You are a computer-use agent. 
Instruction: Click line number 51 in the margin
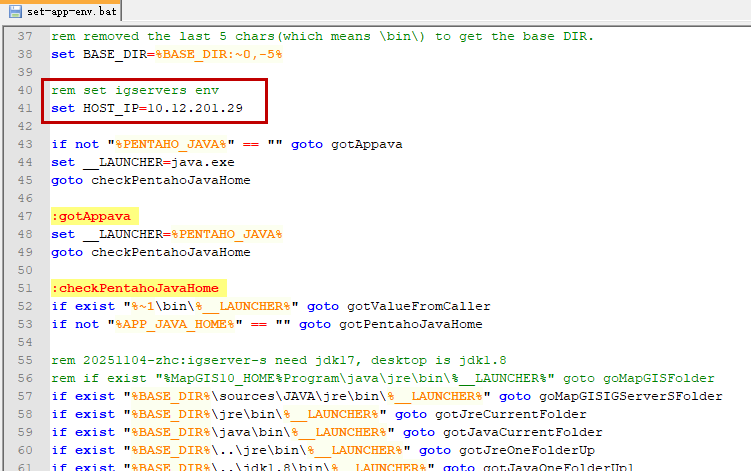25,288
